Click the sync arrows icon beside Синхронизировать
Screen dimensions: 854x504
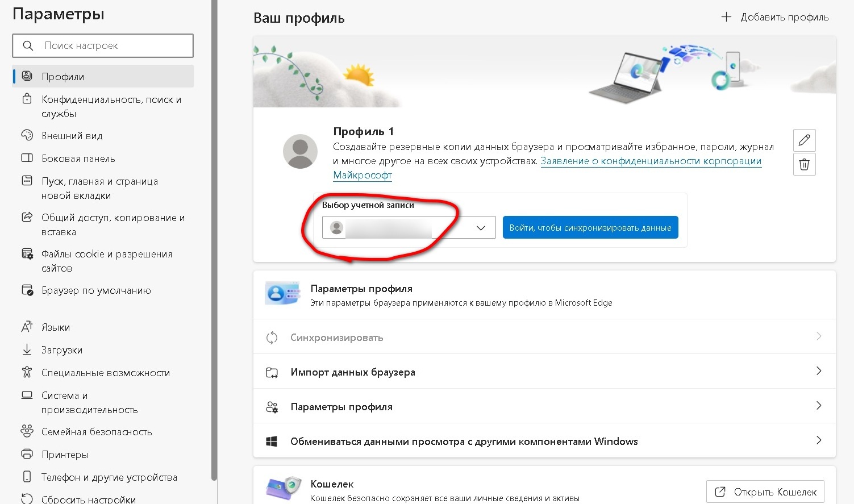pyautogui.click(x=272, y=338)
